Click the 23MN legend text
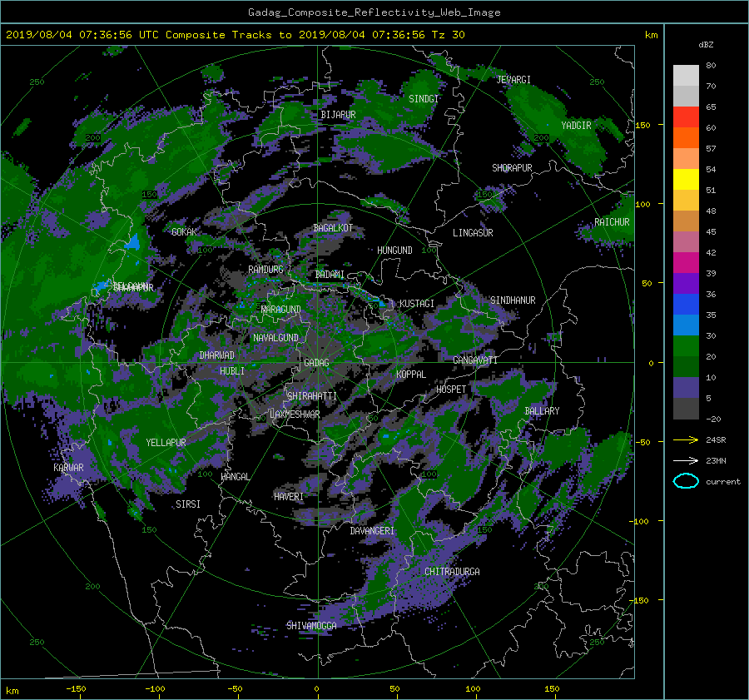This screenshot has height=700, width=749. click(x=716, y=460)
